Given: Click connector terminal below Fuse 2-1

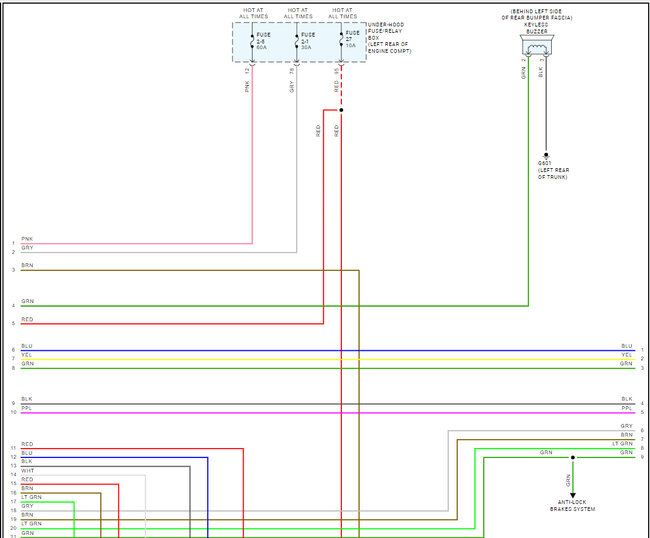Looking at the screenshot, I should 297,63.
